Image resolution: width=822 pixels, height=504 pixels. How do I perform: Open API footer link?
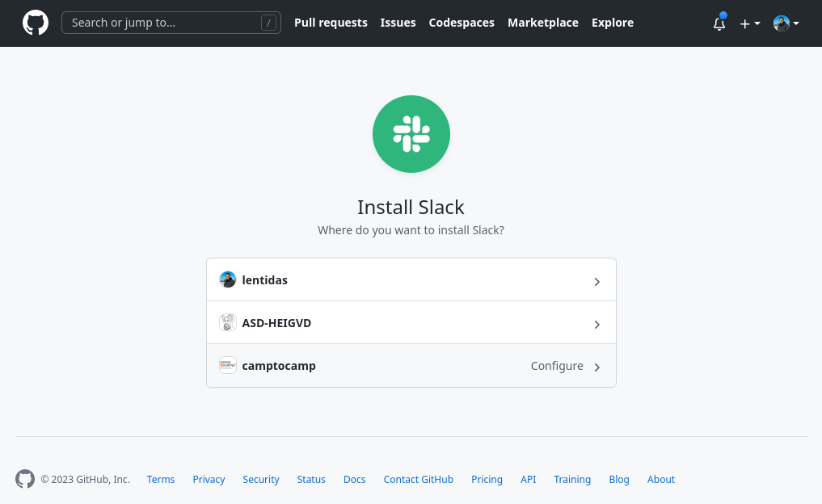(528, 480)
